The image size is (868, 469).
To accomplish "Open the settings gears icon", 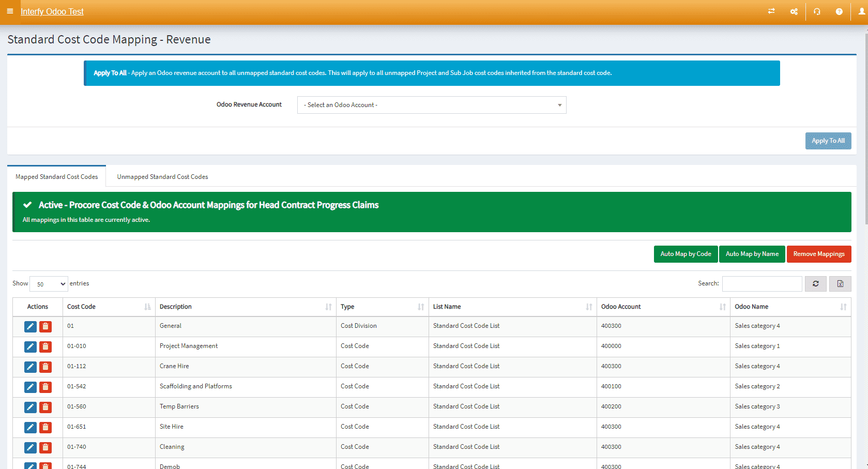I will [794, 11].
